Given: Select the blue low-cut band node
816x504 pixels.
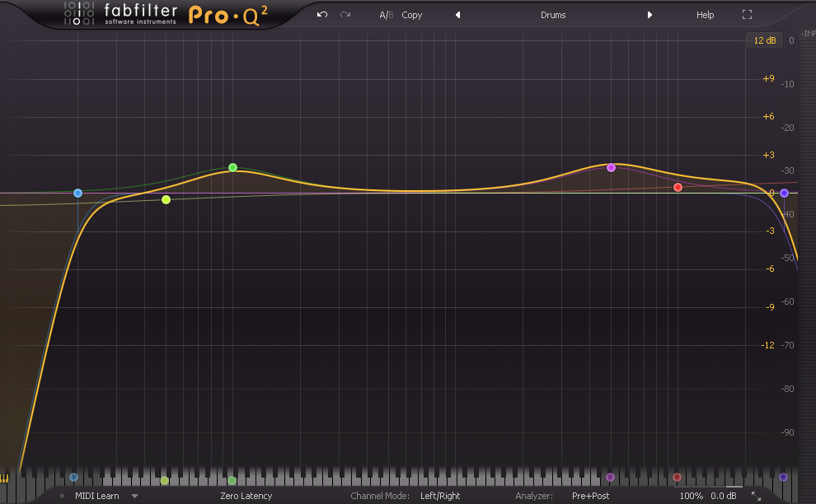Looking at the screenshot, I should (x=77, y=193).
